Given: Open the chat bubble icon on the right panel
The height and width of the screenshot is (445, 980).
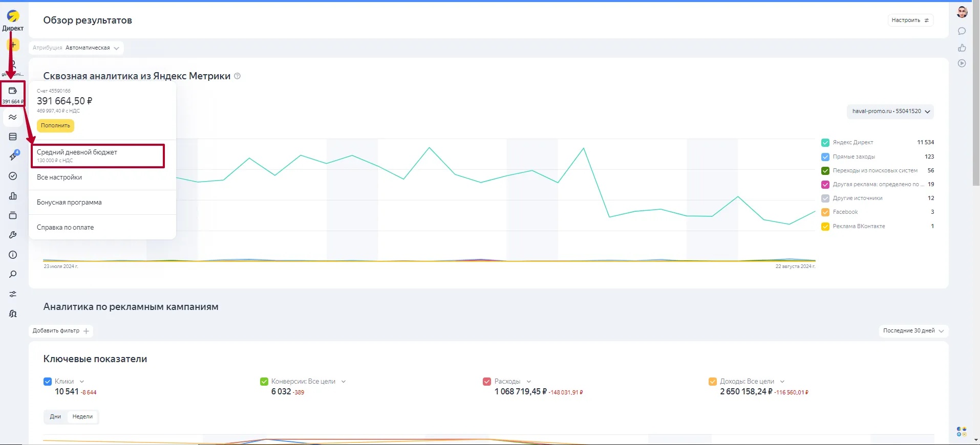Looking at the screenshot, I should click(x=962, y=31).
